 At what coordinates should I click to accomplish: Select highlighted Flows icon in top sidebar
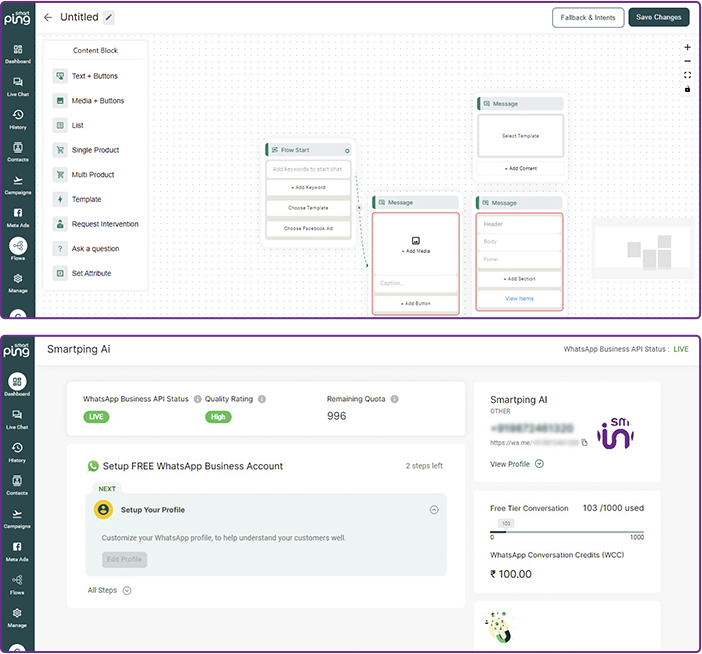pyautogui.click(x=18, y=246)
